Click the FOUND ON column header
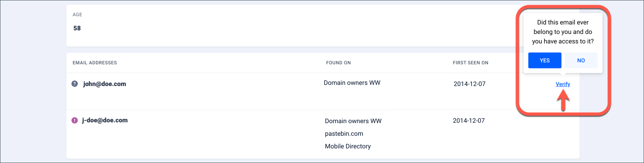Viewport: 644px width, 163px height. click(x=338, y=63)
